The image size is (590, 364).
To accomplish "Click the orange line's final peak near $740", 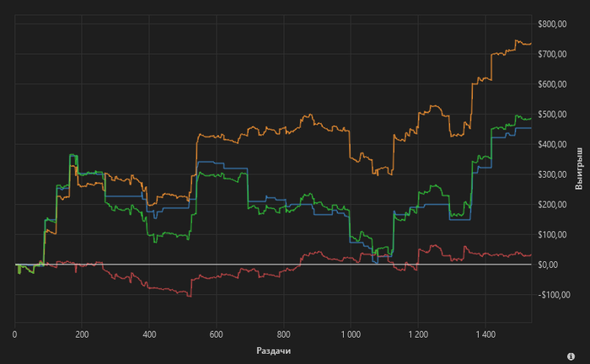I will [516, 40].
